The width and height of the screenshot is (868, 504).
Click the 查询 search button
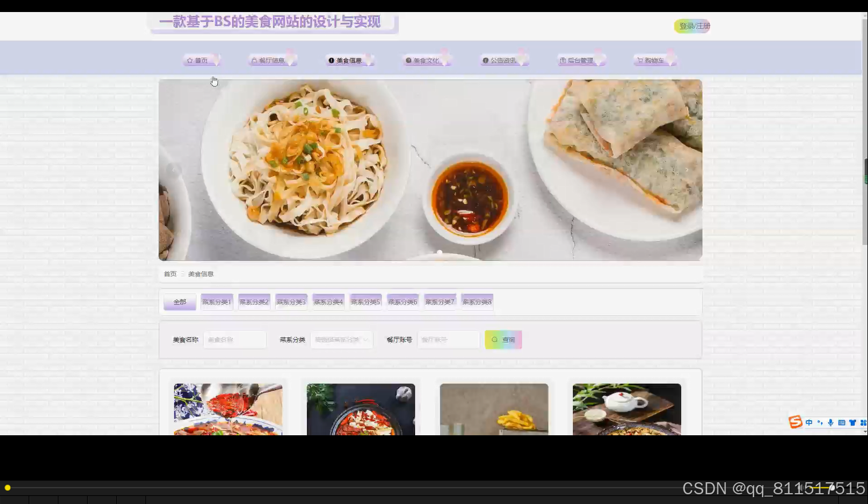503,340
